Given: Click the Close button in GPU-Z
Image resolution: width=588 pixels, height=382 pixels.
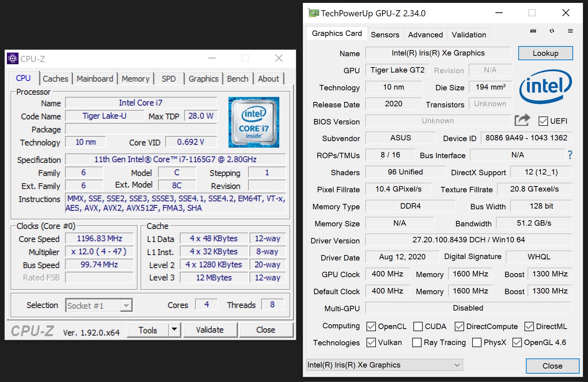Looking at the screenshot, I should click(552, 366).
